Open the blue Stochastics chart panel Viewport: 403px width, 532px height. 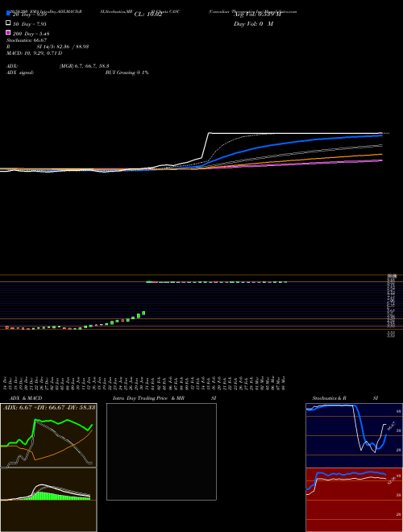[354, 435]
